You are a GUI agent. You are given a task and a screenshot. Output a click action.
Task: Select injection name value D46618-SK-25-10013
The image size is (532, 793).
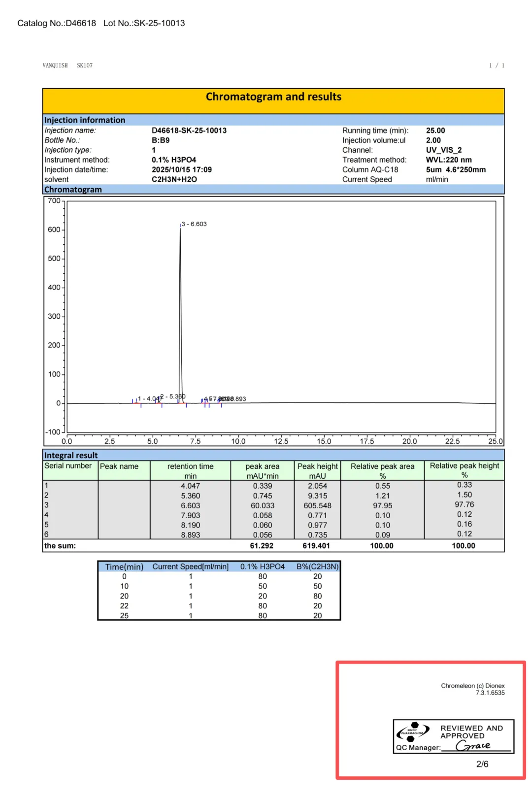click(189, 131)
